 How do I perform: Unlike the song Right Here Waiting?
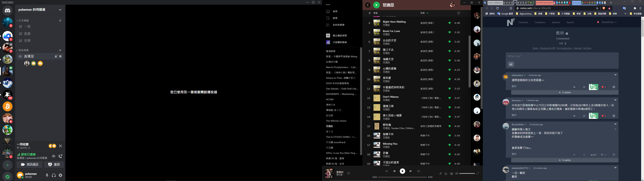449,23
